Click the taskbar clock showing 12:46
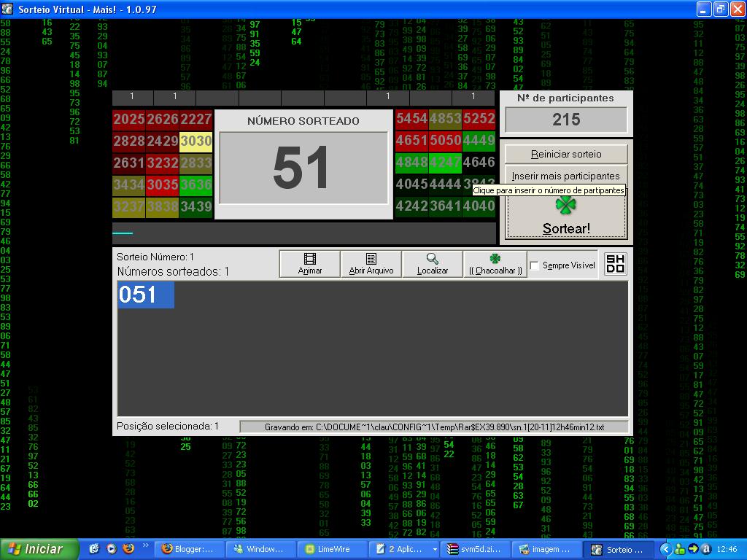This screenshot has width=747, height=560. tap(727, 550)
